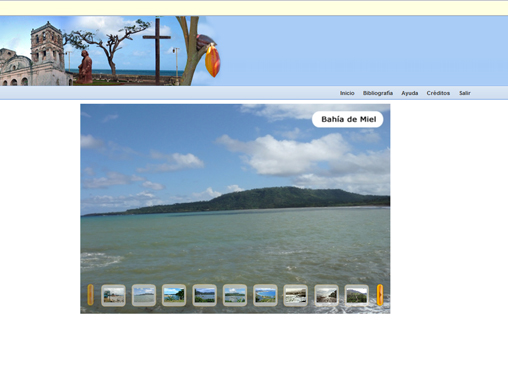The height and width of the screenshot is (381, 508).
Task: Click the orange previous-arrow of thumbnail strip
Action: coord(90,295)
